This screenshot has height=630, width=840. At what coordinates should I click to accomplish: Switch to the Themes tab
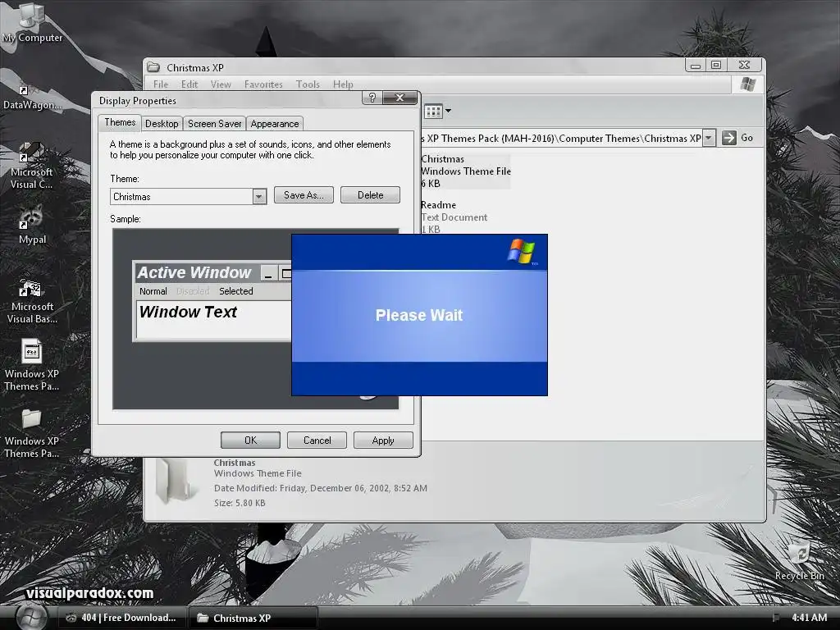[120, 122]
